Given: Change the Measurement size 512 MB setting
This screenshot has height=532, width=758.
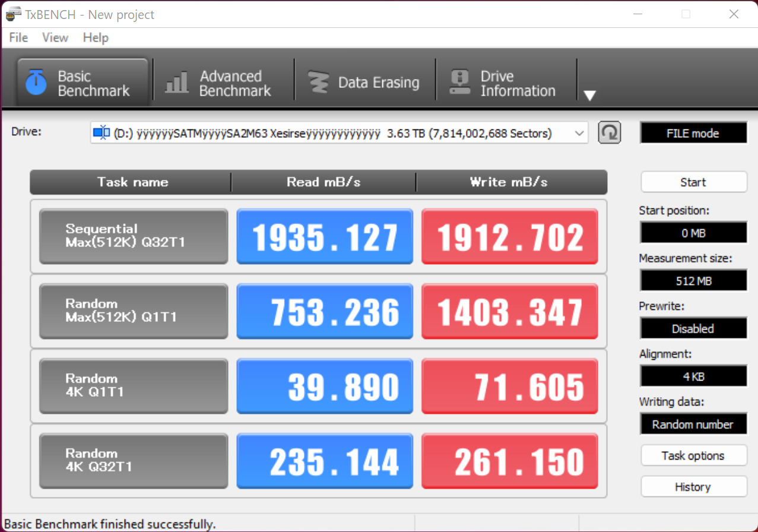Looking at the screenshot, I should (693, 281).
